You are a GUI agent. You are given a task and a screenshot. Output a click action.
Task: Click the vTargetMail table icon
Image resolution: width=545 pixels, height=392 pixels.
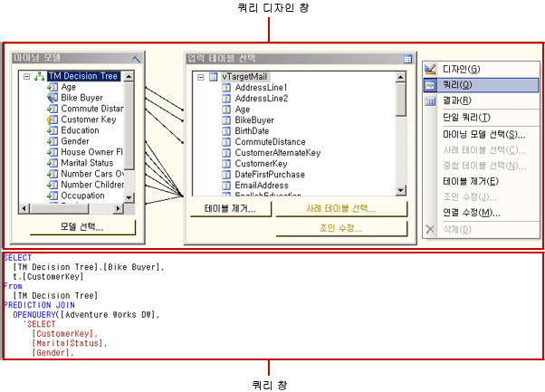(x=213, y=76)
